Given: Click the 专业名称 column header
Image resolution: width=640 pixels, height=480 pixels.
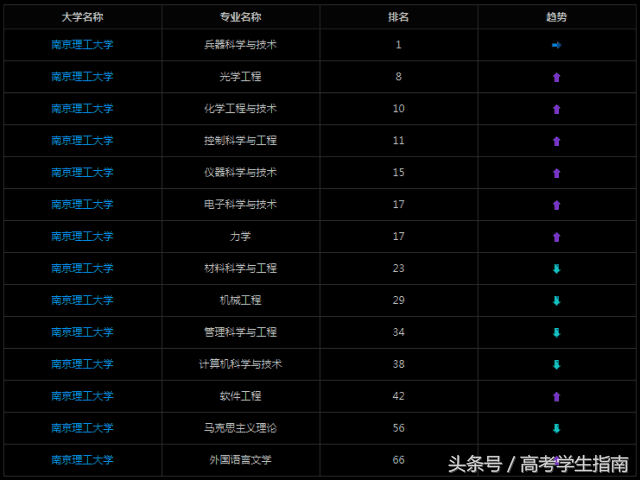Looking at the screenshot, I should point(240,17).
